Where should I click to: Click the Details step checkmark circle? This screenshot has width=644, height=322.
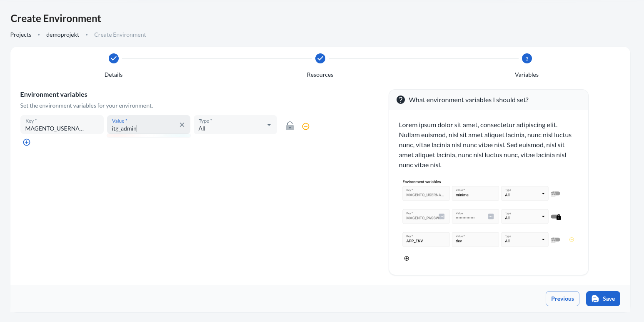[x=114, y=58]
